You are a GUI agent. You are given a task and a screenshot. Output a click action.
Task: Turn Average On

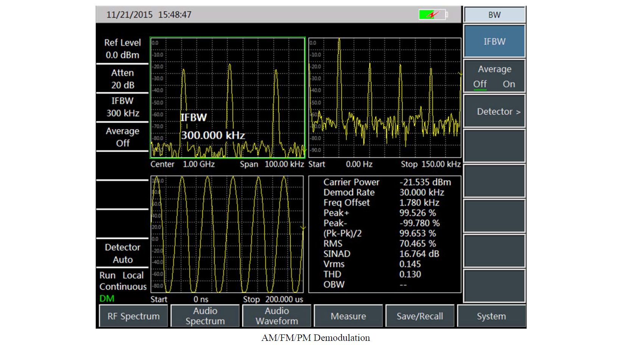509,84
